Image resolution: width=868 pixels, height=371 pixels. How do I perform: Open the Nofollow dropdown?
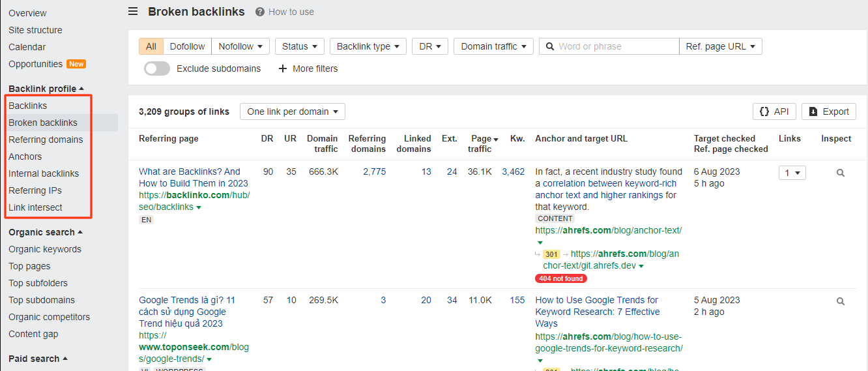pyautogui.click(x=240, y=46)
